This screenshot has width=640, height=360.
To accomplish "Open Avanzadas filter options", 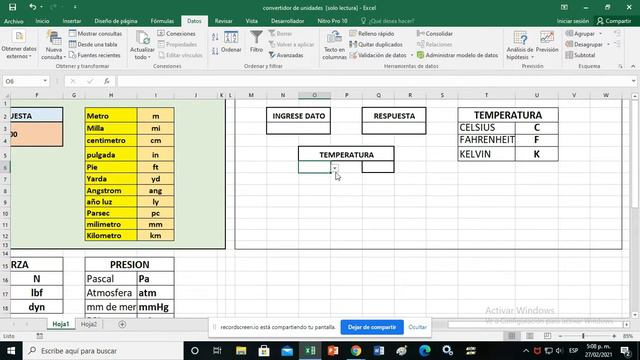I will (x=286, y=55).
